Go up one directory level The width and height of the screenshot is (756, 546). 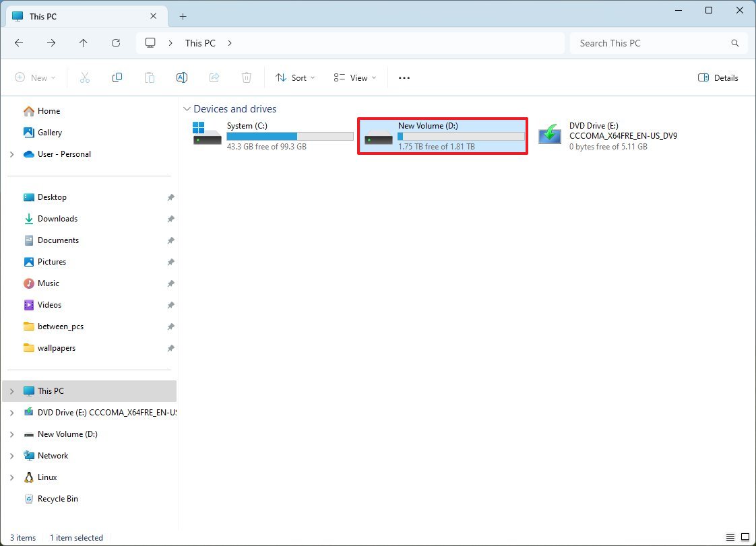[84, 43]
